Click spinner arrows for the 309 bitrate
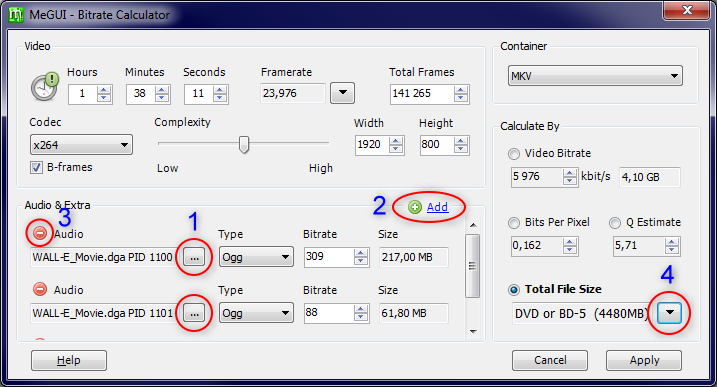 click(361, 257)
